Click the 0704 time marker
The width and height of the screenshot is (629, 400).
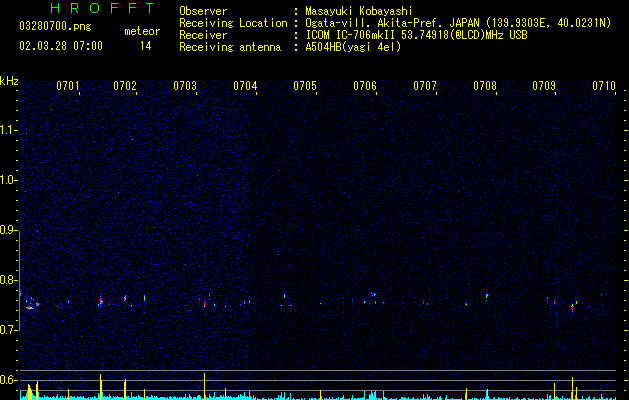tap(245, 86)
